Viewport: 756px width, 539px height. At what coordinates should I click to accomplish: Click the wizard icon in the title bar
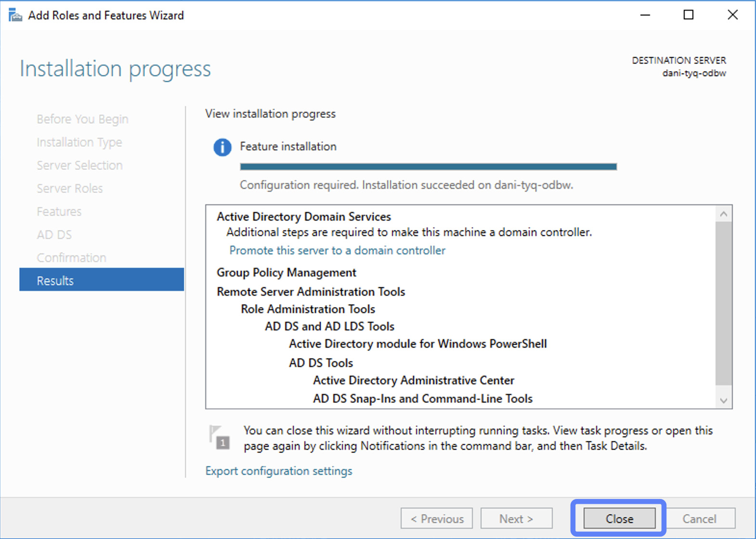[15, 15]
